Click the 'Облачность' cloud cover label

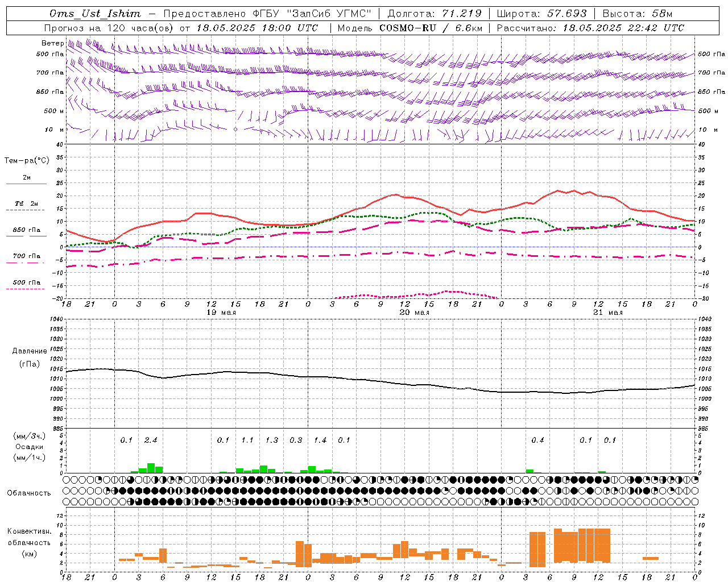tap(28, 493)
